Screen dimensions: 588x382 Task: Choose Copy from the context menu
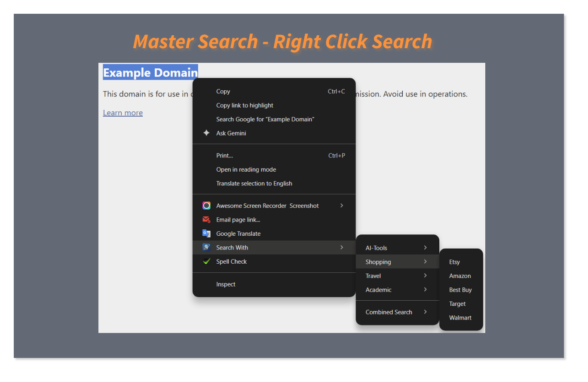[274, 91]
